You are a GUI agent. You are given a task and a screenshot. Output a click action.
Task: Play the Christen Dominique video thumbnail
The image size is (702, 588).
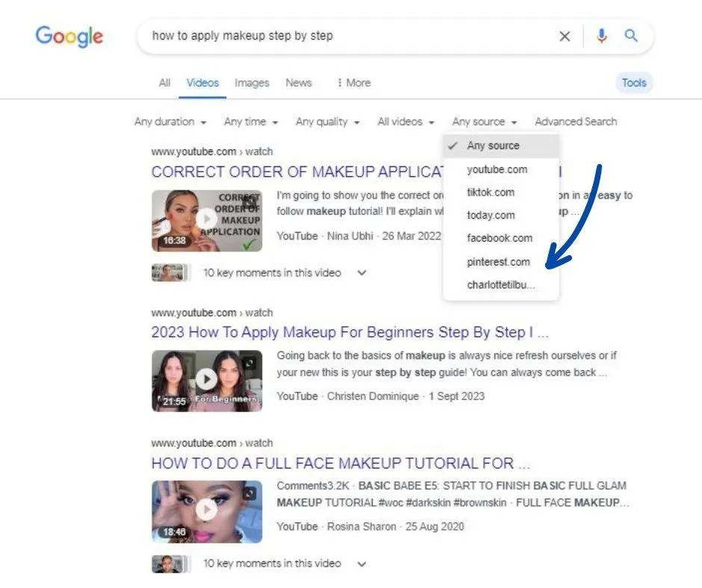(x=207, y=381)
